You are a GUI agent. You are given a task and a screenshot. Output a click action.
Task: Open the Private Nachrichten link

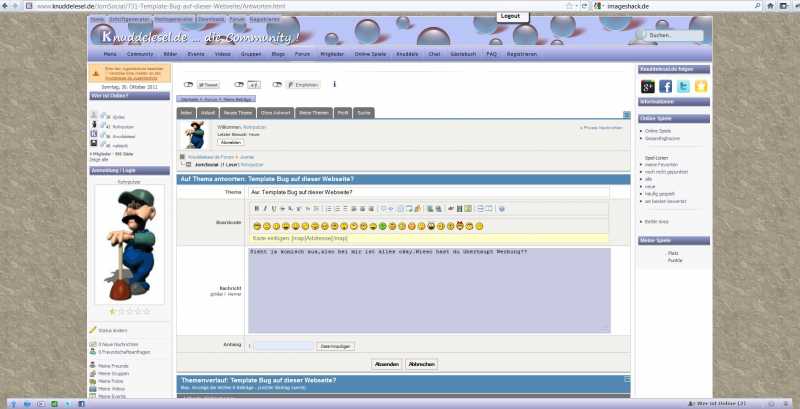(x=601, y=127)
